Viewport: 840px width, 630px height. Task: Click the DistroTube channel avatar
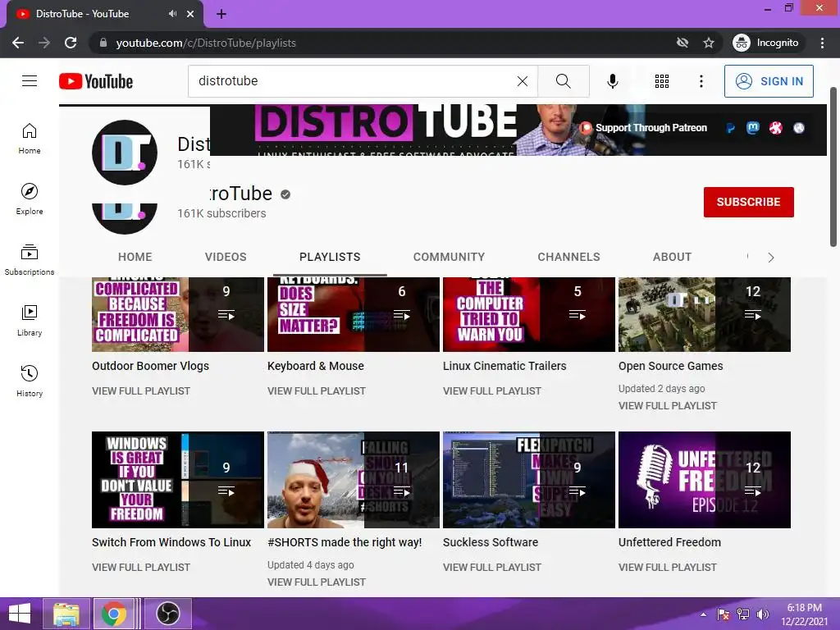(x=125, y=153)
